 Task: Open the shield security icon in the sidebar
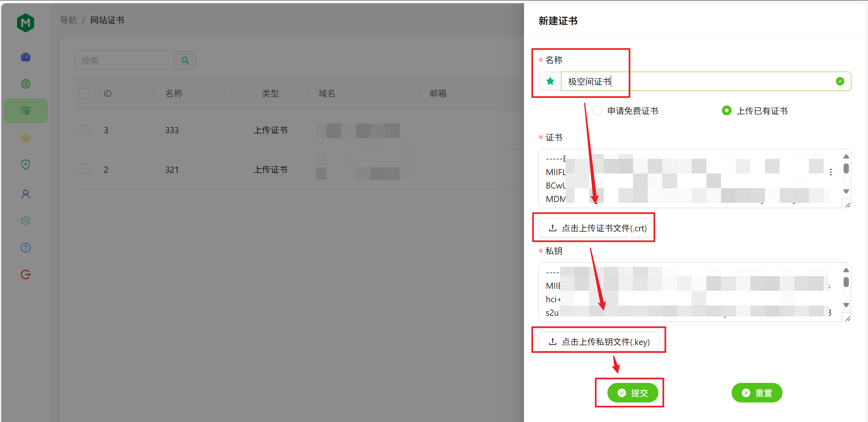coord(25,164)
